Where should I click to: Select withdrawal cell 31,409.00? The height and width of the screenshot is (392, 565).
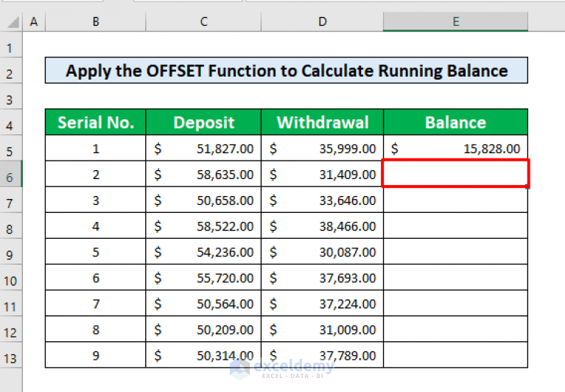323,174
